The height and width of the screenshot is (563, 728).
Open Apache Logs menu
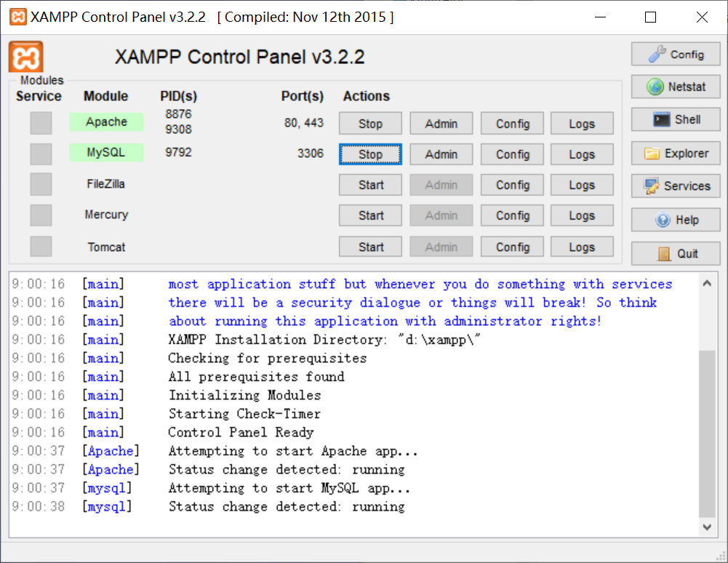click(583, 124)
